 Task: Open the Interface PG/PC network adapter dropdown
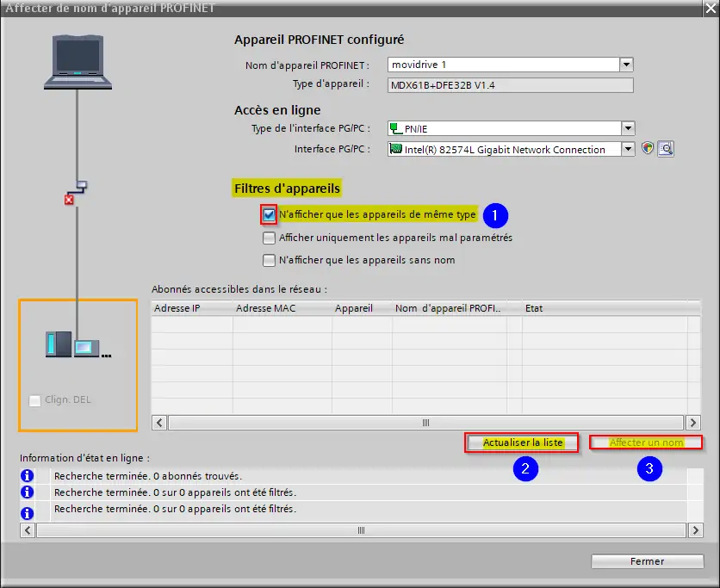626,149
